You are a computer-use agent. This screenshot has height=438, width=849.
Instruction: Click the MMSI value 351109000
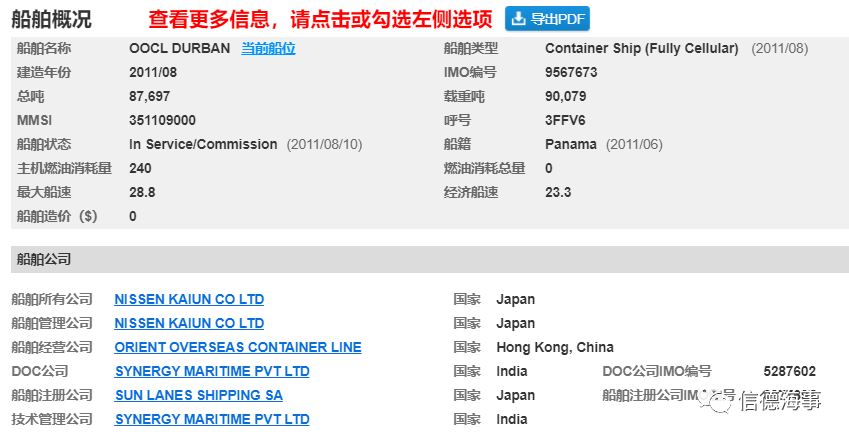pyautogui.click(x=162, y=120)
